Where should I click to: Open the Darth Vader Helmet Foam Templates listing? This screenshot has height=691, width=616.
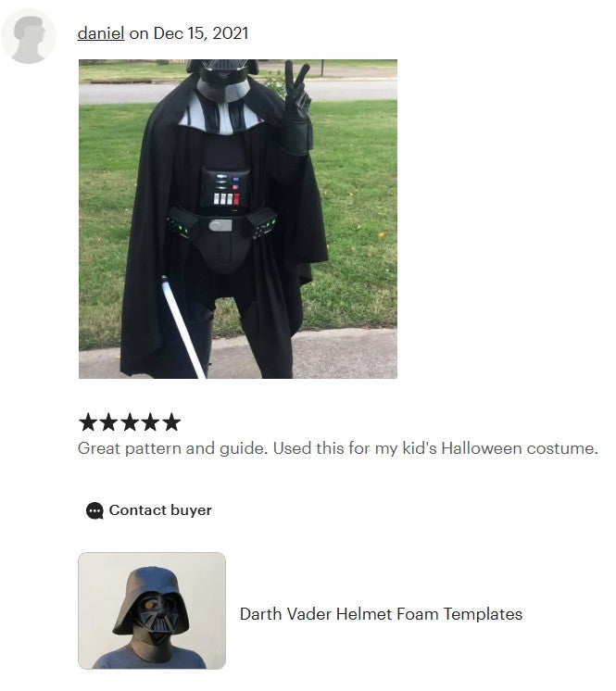coord(381,614)
